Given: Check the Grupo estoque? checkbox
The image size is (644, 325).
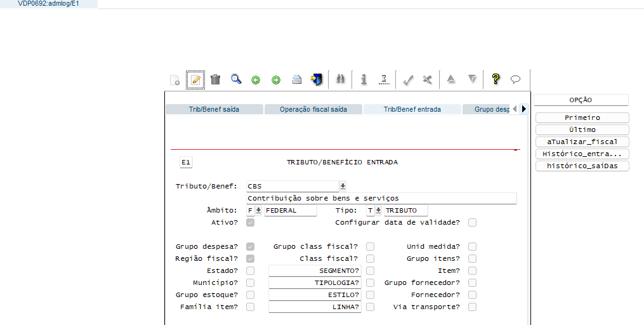Looking at the screenshot, I should [250, 295].
